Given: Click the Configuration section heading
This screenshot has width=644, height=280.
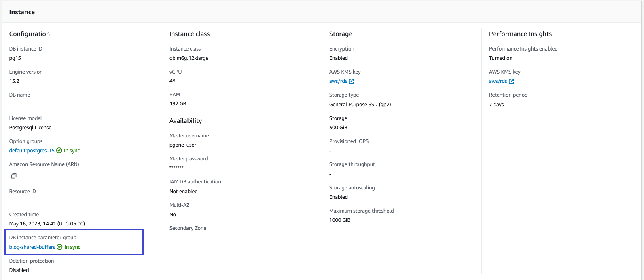Looking at the screenshot, I should coord(30,34).
